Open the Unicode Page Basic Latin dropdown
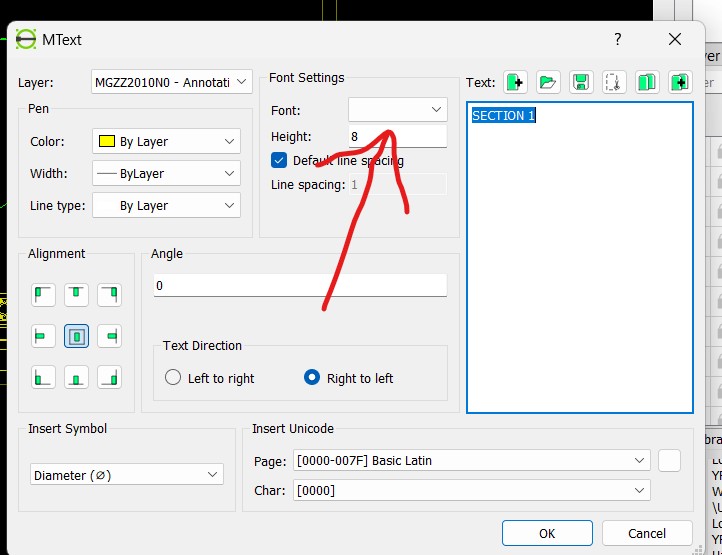The height and width of the screenshot is (555, 722). [x=471, y=461]
